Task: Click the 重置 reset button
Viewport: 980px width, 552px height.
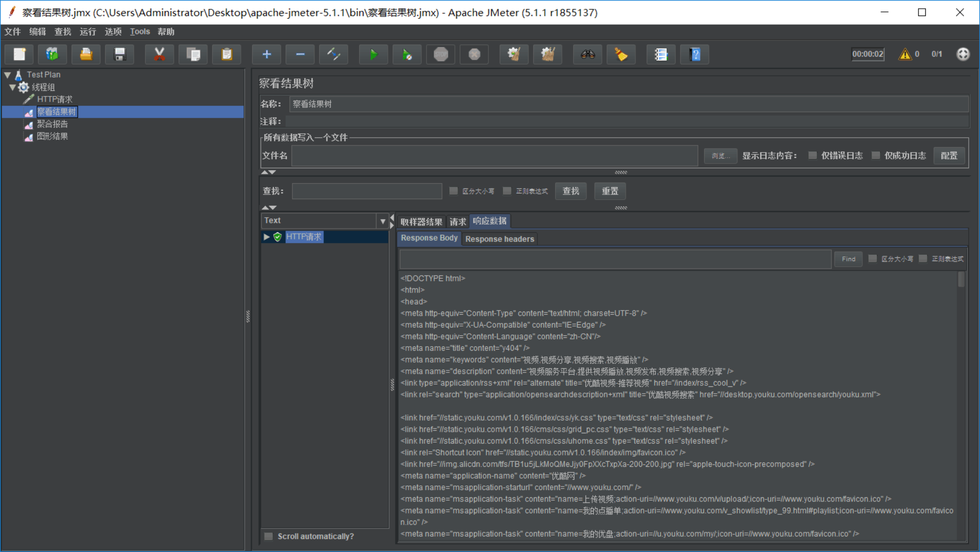Action: click(x=610, y=191)
